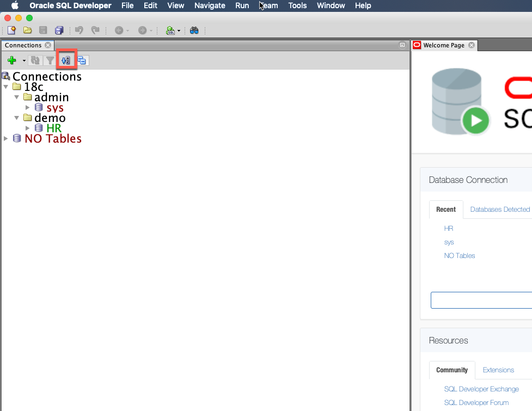The image size is (532, 411).
Task: Open the Navigate menu
Action: (210, 5)
